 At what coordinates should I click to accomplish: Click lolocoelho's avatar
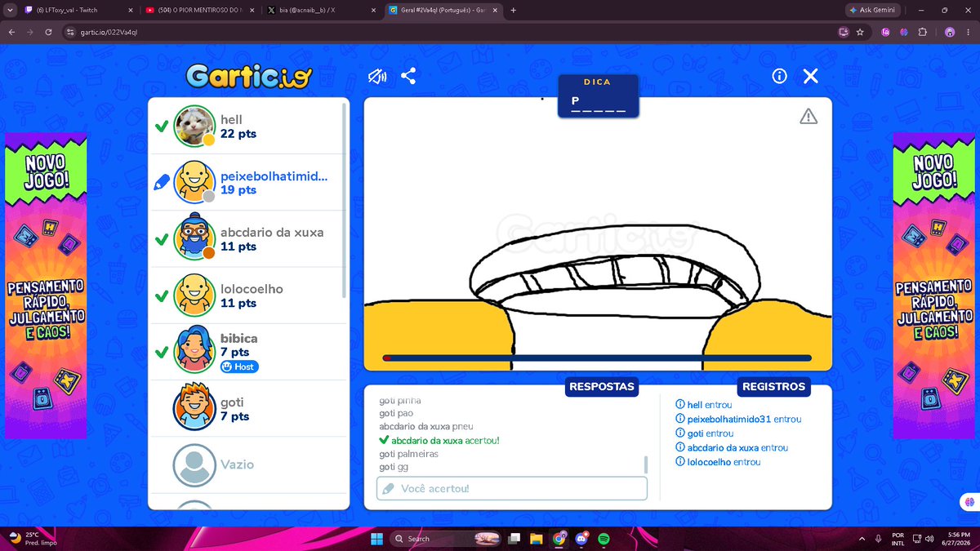coord(194,295)
